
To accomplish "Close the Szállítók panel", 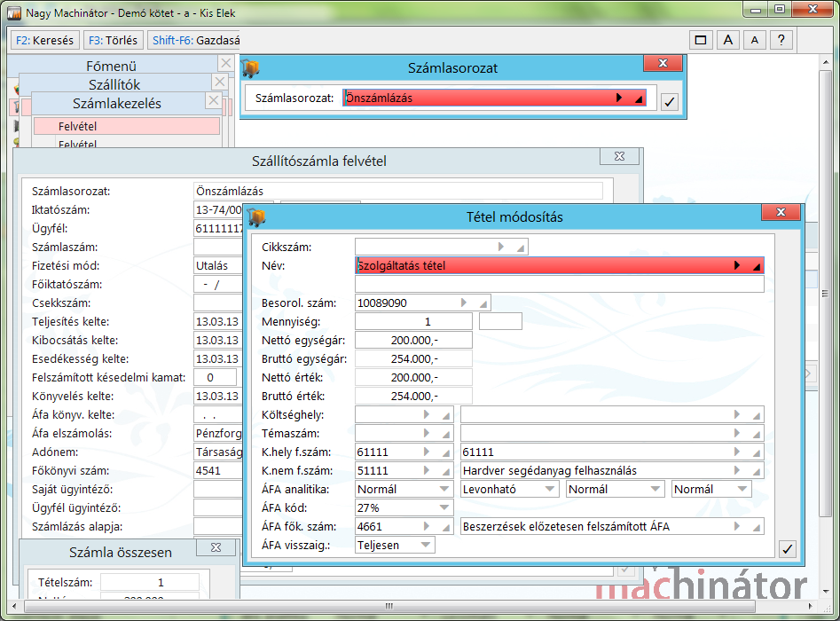I will [x=220, y=82].
